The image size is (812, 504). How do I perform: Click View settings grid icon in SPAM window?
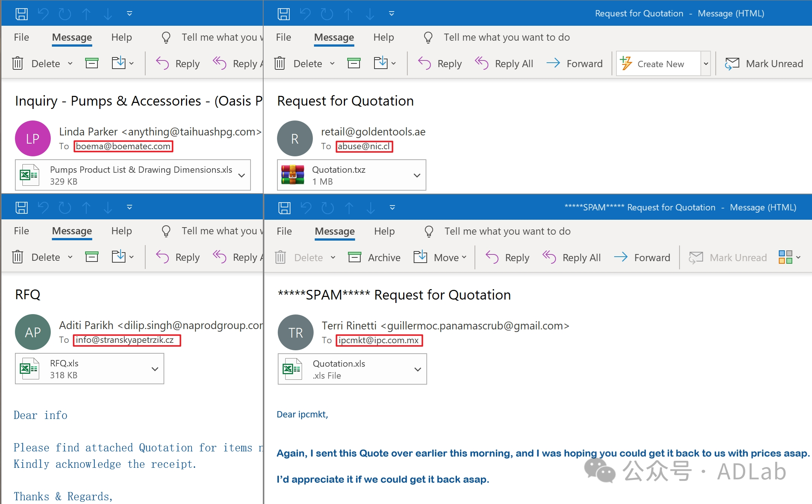click(x=785, y=257)
